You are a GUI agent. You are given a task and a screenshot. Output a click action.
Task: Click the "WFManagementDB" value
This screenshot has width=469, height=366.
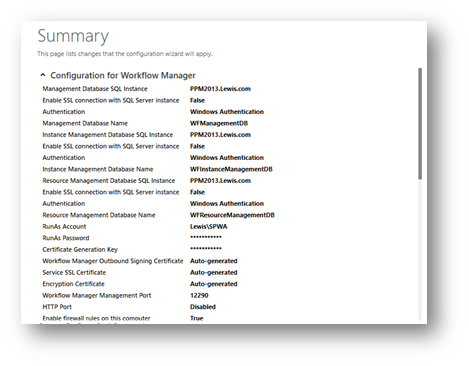tap(219, 123)
